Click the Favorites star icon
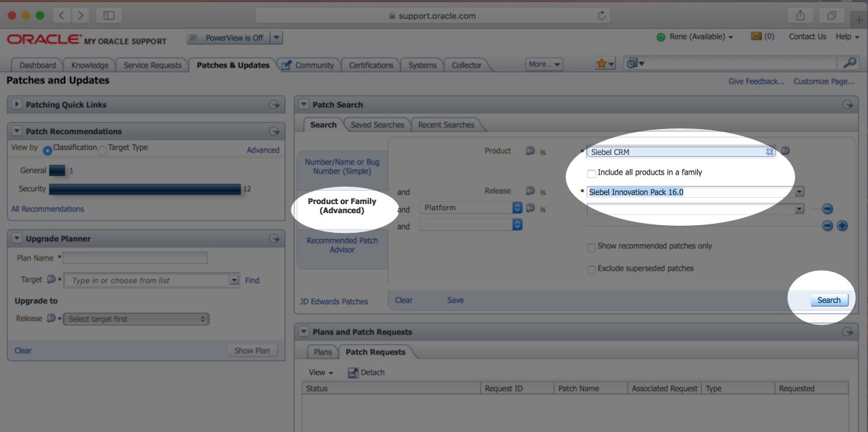The height and width of the screenshot is (432, 868). coord(602,64)
